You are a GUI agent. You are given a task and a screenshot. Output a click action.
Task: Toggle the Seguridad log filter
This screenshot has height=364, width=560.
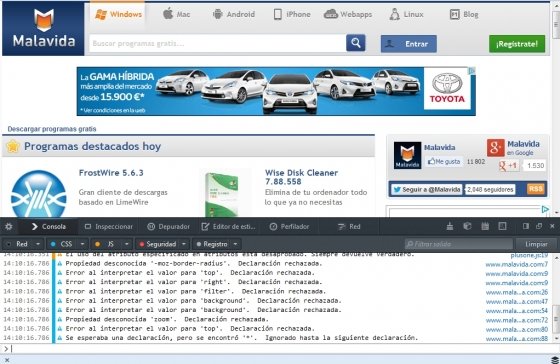point(158,244)
